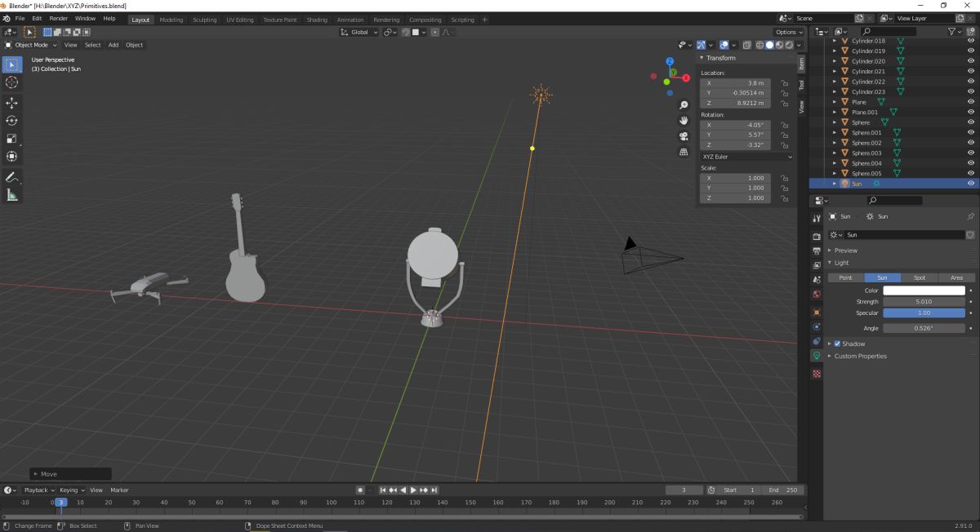Expand Cylinder.020 in the outliner

(x=834, y=61)
